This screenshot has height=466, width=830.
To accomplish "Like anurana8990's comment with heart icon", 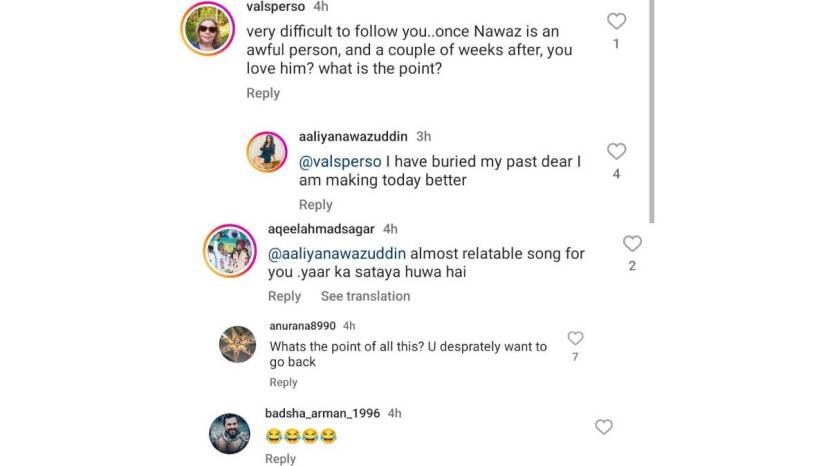I will (x=575, y=338).
